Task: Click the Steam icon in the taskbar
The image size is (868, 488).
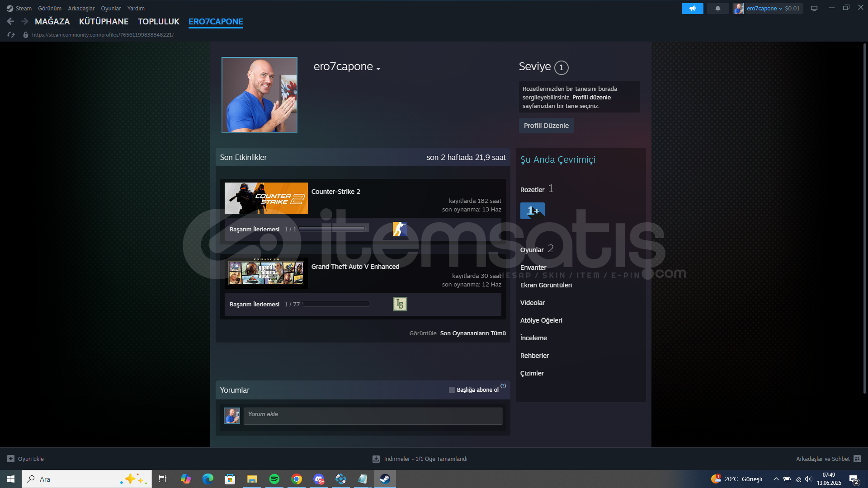Action: [385, 479]
